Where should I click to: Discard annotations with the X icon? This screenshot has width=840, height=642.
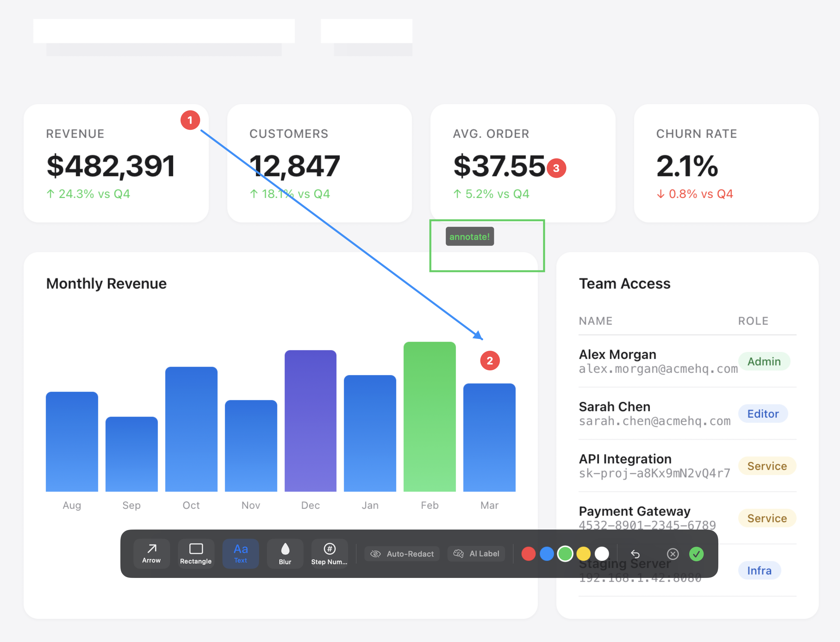673,554
